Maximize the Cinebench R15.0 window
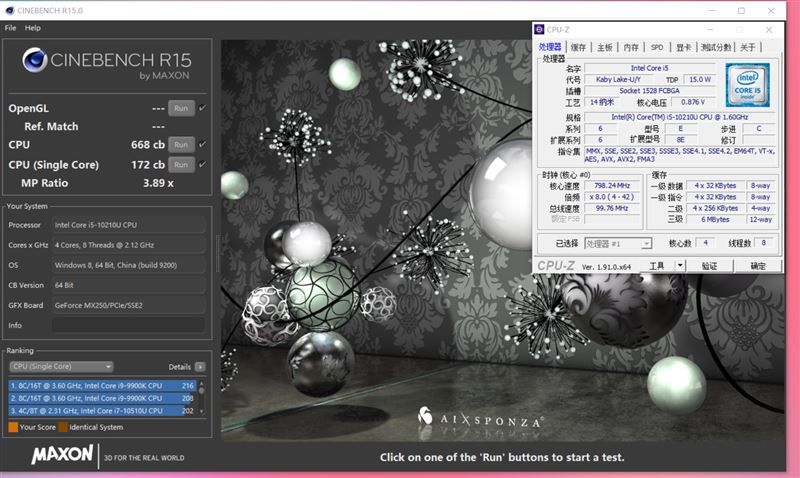 point(741,10)
